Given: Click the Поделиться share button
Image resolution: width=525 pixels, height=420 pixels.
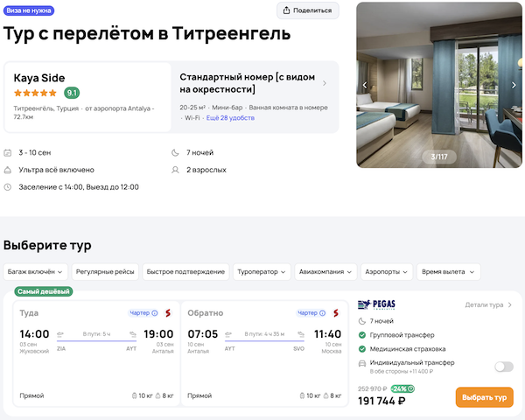Looking at the screenshot, I should [308, 10].
